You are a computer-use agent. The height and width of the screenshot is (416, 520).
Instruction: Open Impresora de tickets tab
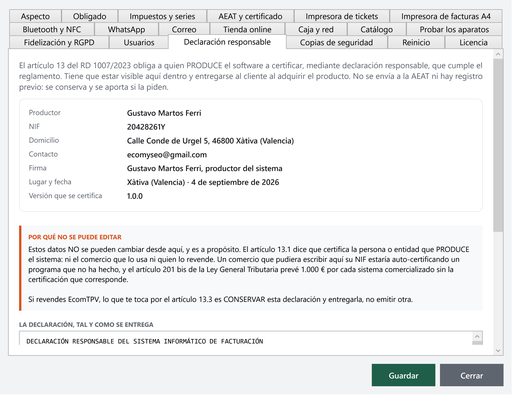341,16
